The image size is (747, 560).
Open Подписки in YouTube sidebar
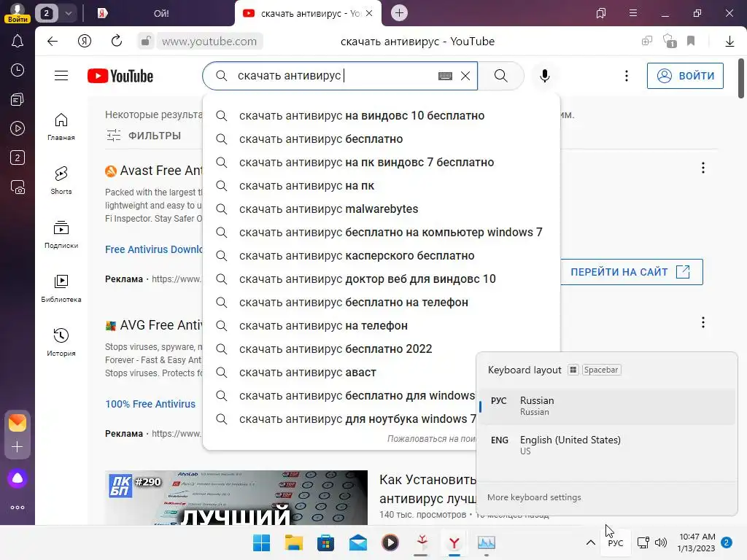click(x=61, y=235)
